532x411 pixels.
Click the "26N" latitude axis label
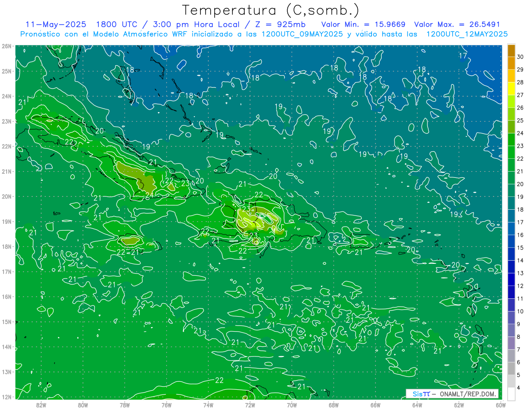[6, 46]
